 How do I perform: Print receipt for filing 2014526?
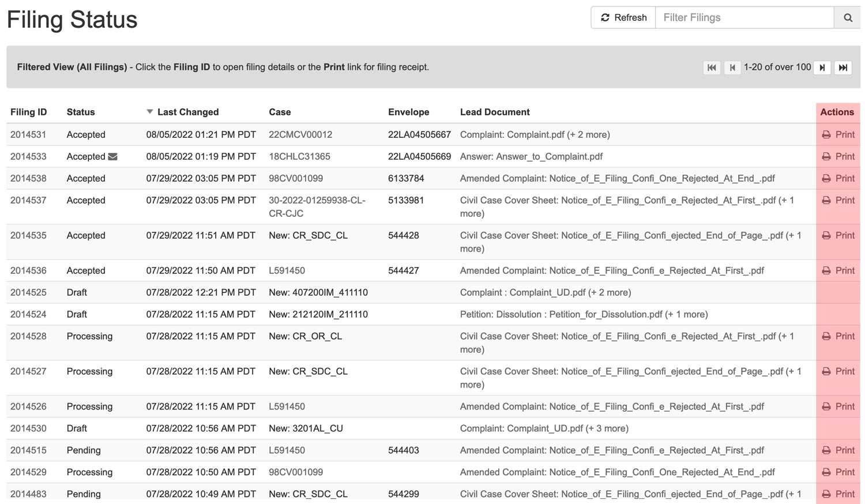coord(838,407)
